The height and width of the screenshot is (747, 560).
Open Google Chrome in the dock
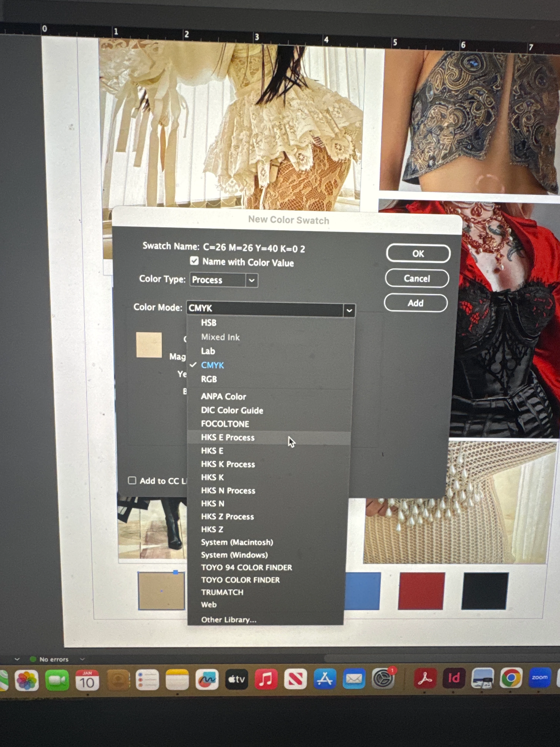click(511, 678)
